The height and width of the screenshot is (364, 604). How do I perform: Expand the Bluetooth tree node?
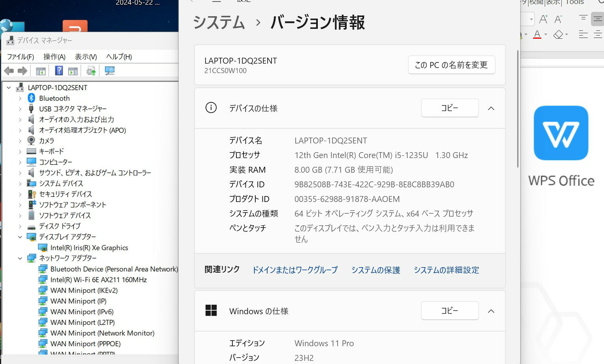pyautogui.click(x=20, y=98)
